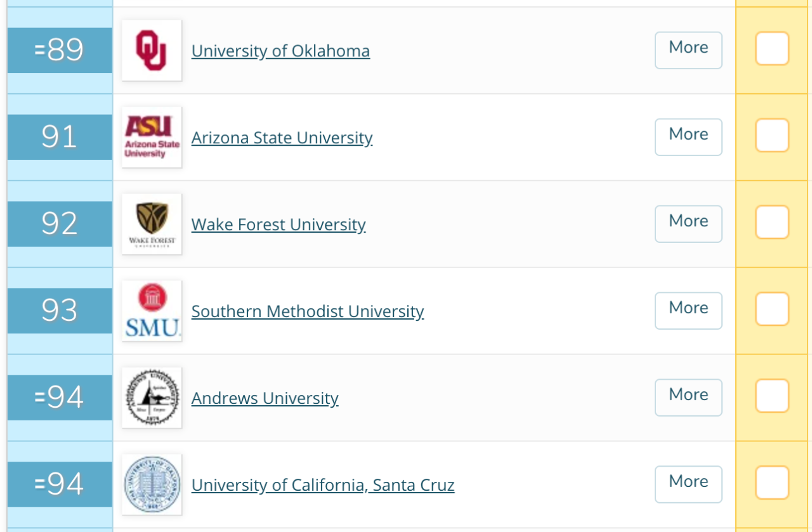The height and width of the screenshot is (532, 812).
Task: Click the rank 92 badge
Action: 60,224
